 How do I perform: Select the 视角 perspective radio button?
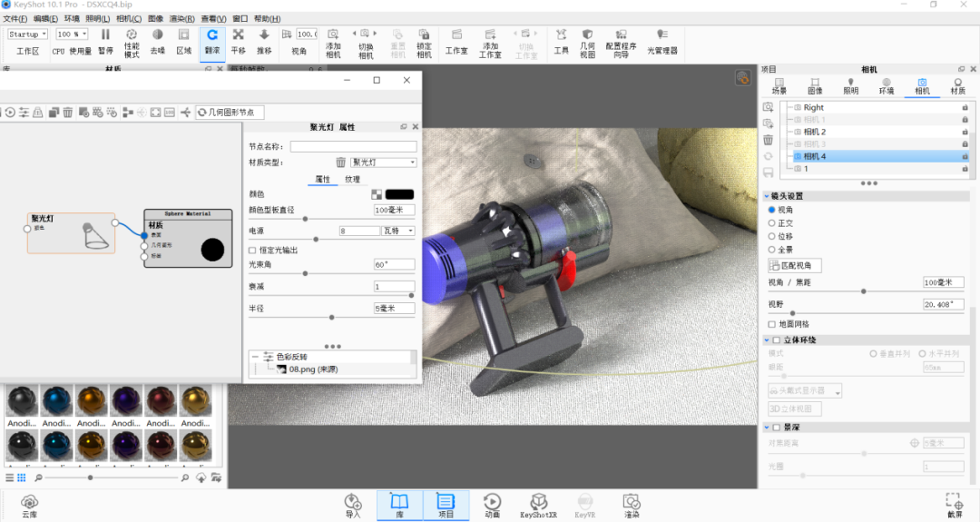click(x=772, y=210)
